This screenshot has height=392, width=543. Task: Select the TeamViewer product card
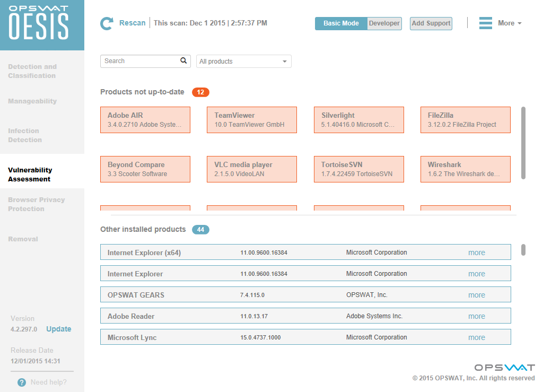pyautogui.click(x=252, y=120)
